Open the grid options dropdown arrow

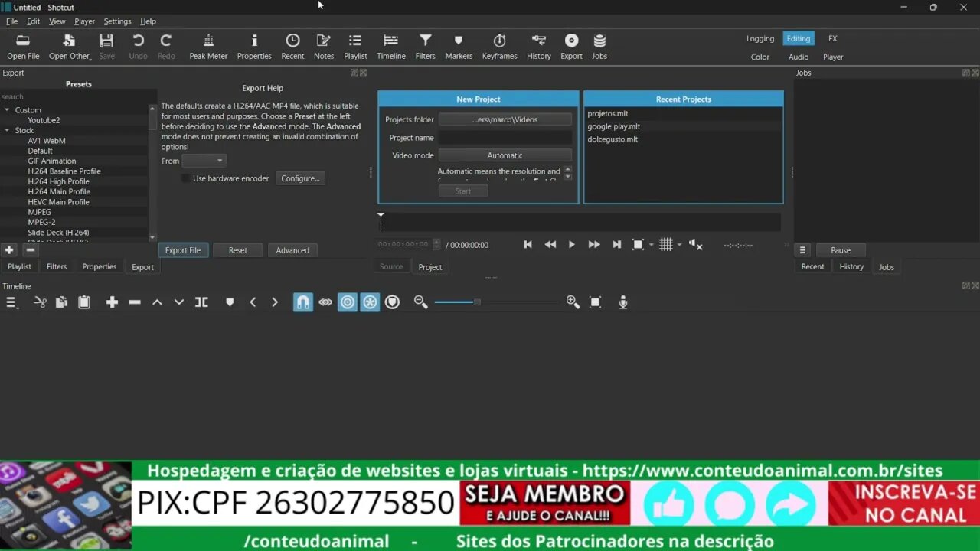[679, 245]
